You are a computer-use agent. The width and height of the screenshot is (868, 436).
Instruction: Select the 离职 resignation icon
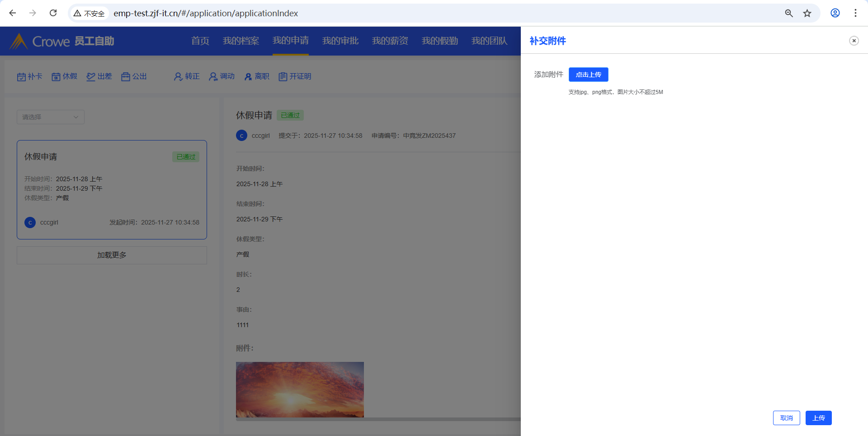coord(248,77)
